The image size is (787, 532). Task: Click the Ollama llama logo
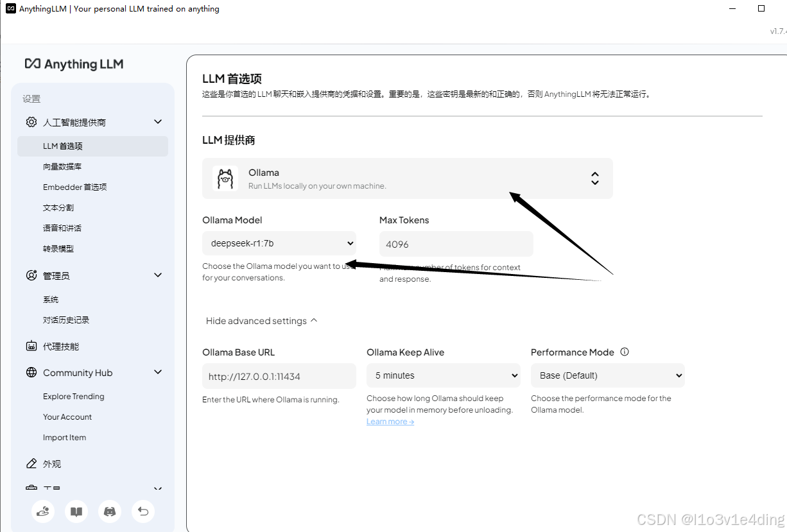coord(225,178)
